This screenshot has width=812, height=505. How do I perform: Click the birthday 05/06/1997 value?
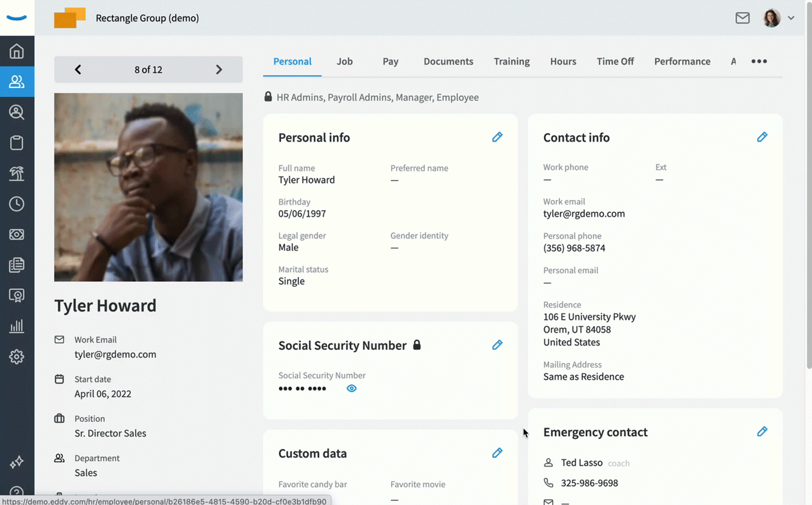point(302,213)
